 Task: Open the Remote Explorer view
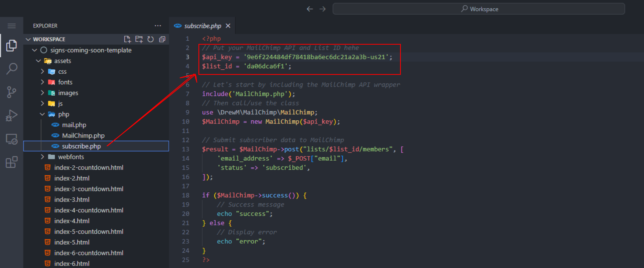tap(11, 139)
